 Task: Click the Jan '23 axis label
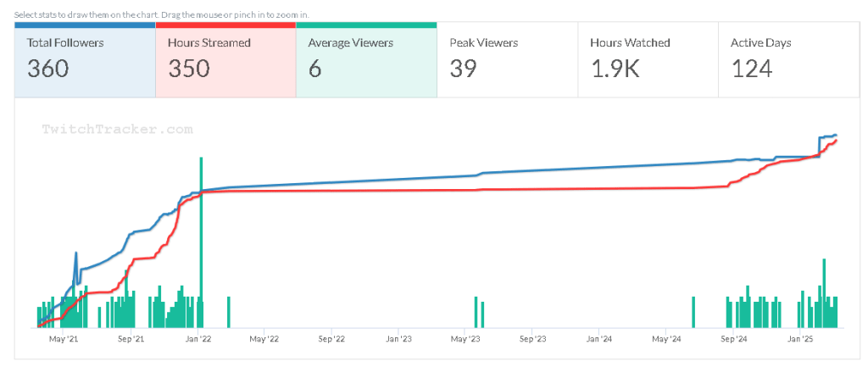[x=398, y=339]
